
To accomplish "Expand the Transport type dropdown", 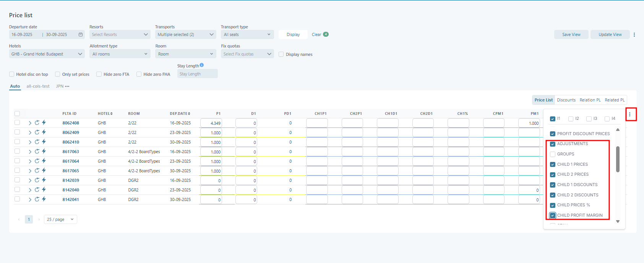I will (247, 34).
